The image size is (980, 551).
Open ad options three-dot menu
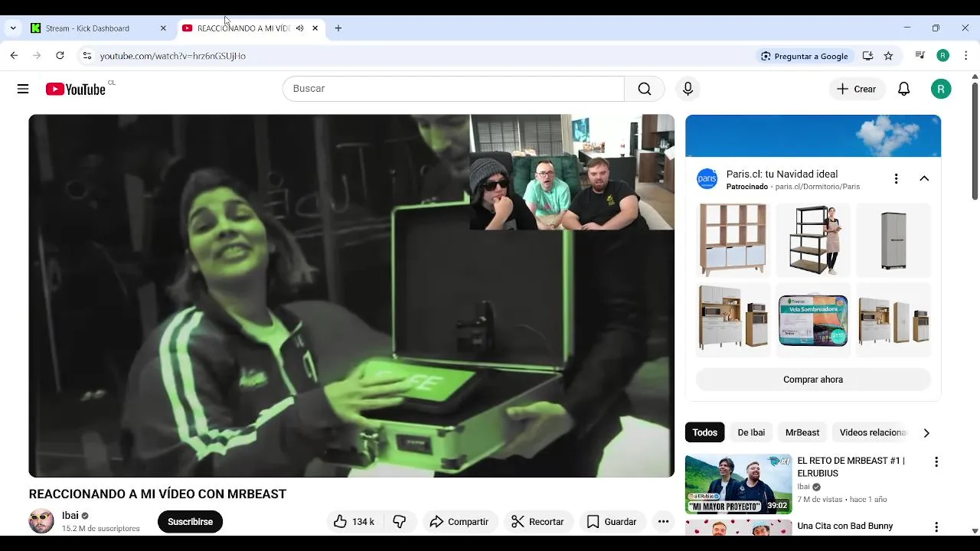(x=896, y=179)
